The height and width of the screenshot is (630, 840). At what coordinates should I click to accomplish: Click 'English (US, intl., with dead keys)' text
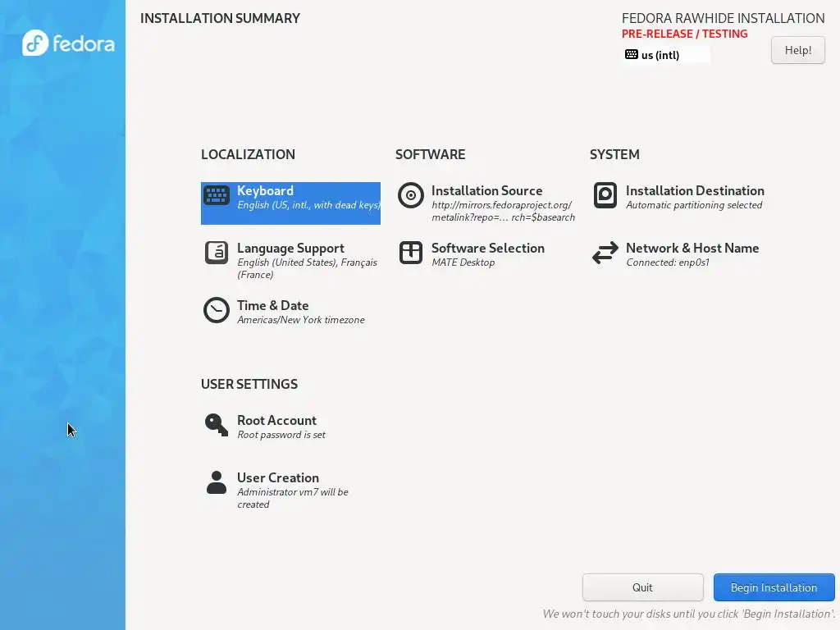[x=308, y=205]
